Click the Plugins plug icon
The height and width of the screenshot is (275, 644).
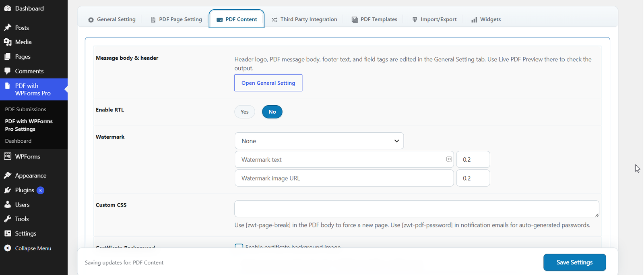click(8, 190)
